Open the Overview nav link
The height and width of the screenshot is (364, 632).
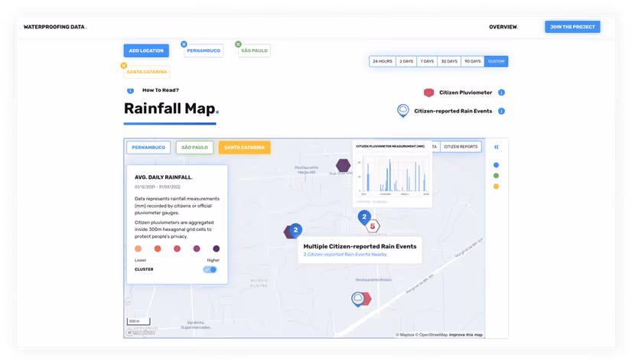click(503, 27)
